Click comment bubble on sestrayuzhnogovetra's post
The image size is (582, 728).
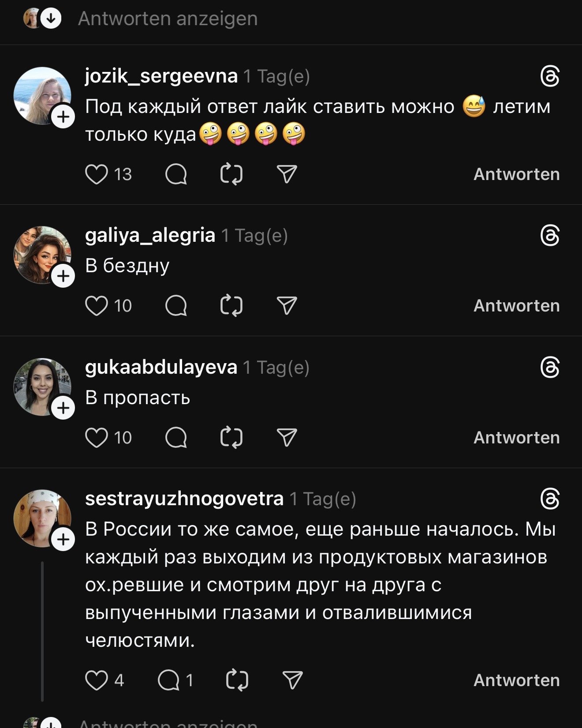(169, 680)
